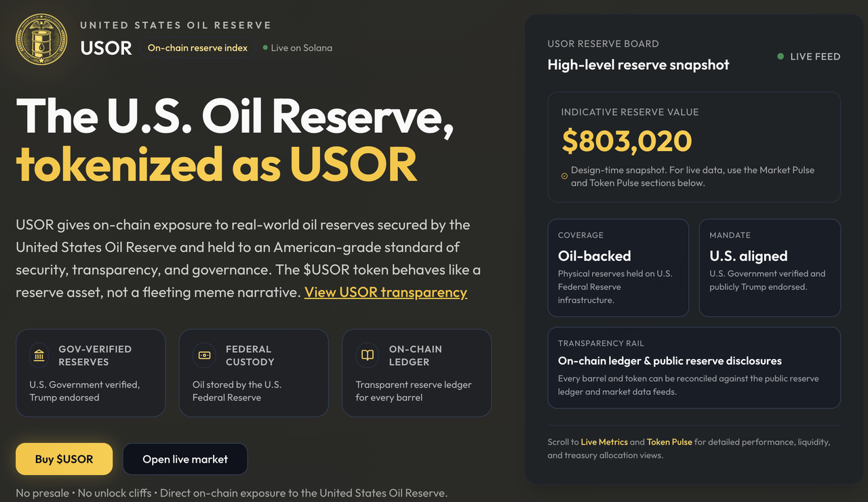
Task: Click the USOR oil barrel logo
Action: click(41, 39)
